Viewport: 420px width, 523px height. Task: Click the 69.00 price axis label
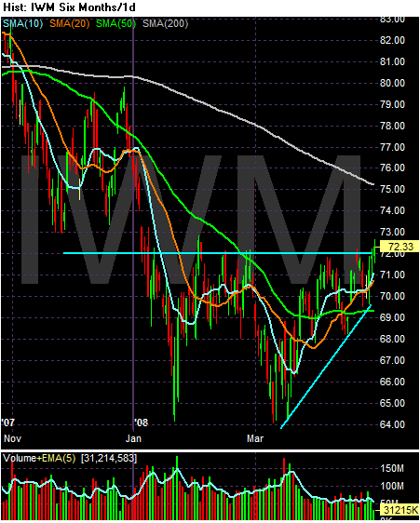(392, 317)
